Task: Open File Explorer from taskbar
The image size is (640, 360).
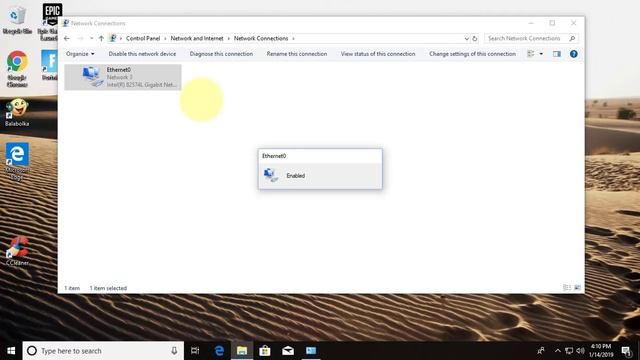Action: 242,351
